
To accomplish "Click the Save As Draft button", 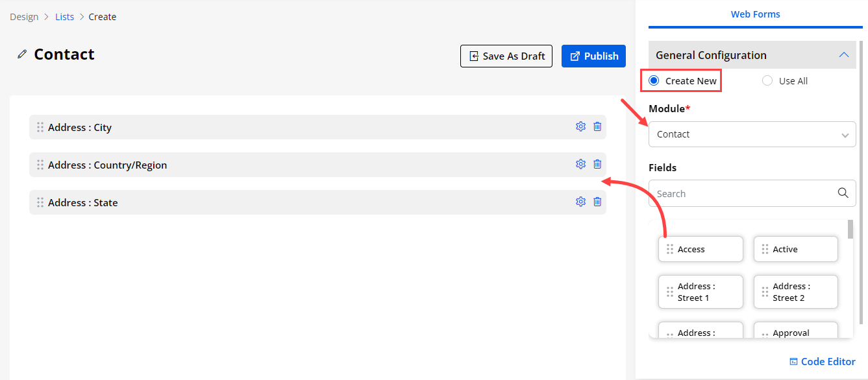I will 506,56.
